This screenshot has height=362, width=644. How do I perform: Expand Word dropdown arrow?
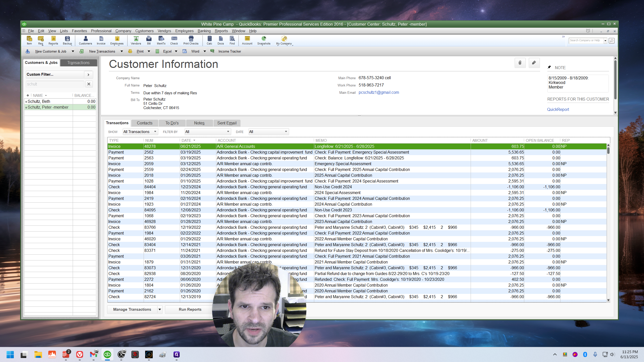(x=205, y=51)
